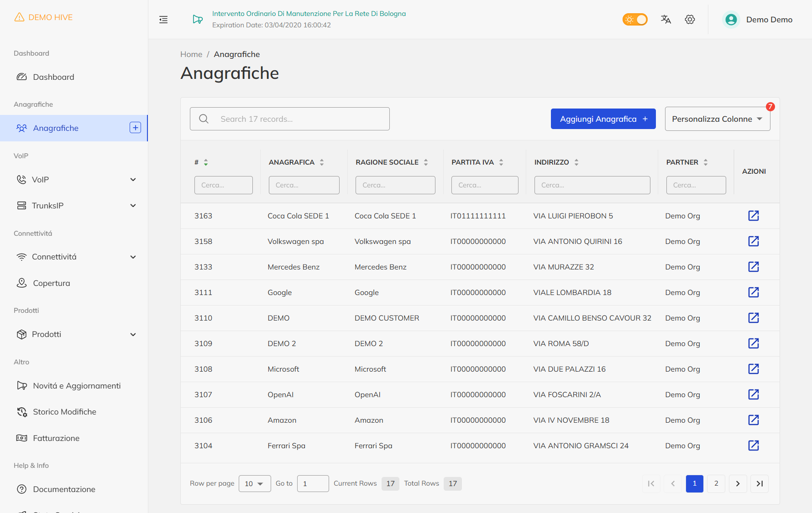Click the Home breadcrumb link
This screenshot has width=812, height=513.
pyautogui.click(x=191, y=54)
